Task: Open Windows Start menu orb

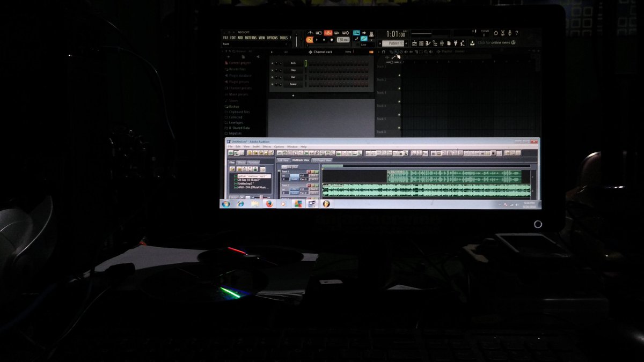Action: [226, 204]
